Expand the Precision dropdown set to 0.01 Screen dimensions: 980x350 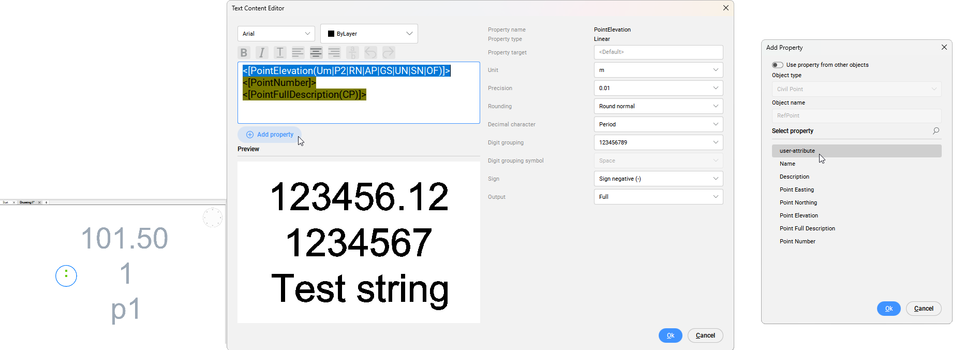point(658,88)
